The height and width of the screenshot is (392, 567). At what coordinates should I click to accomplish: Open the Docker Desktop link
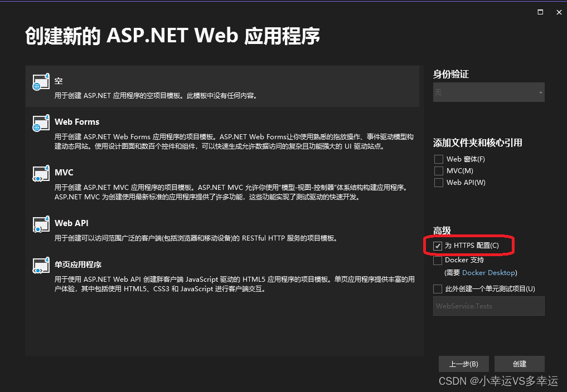pyautogui.click(x=488, y=273)
